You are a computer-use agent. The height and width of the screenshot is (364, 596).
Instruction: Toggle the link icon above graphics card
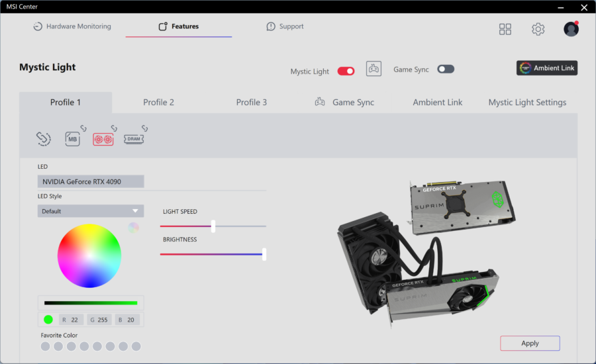pyautogui.click(x=114, y=128)
